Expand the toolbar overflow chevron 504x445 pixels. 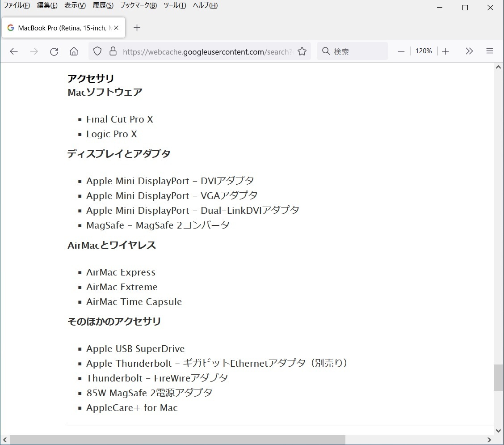469,51
